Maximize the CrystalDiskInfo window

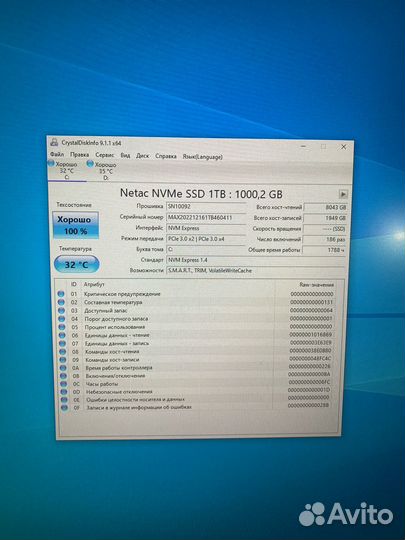pos(324,147)
